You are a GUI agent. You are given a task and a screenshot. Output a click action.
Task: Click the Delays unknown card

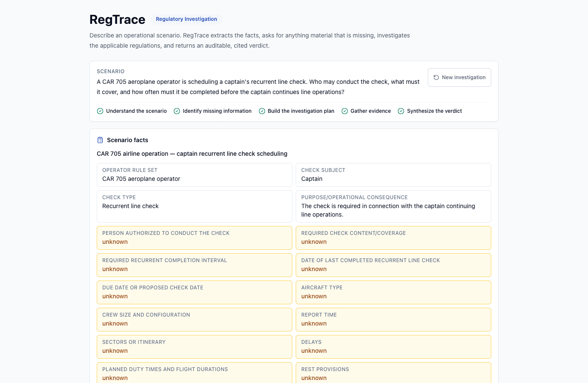tap(393, 347)
